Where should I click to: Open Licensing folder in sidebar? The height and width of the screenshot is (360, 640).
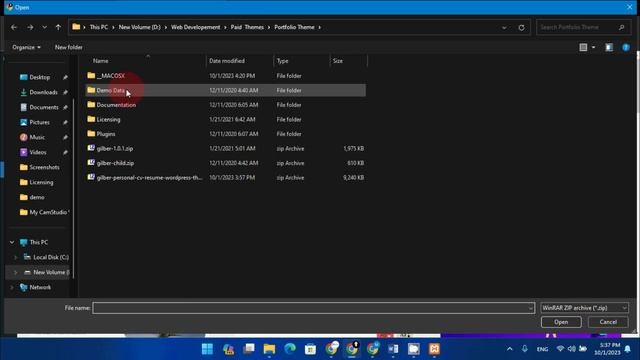(41, 182)
